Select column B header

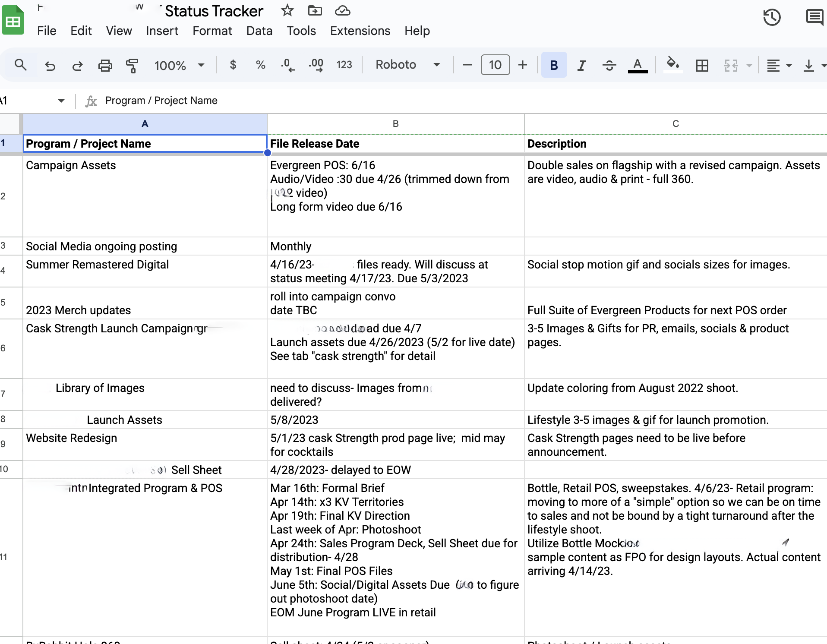(x=395, y=124)
